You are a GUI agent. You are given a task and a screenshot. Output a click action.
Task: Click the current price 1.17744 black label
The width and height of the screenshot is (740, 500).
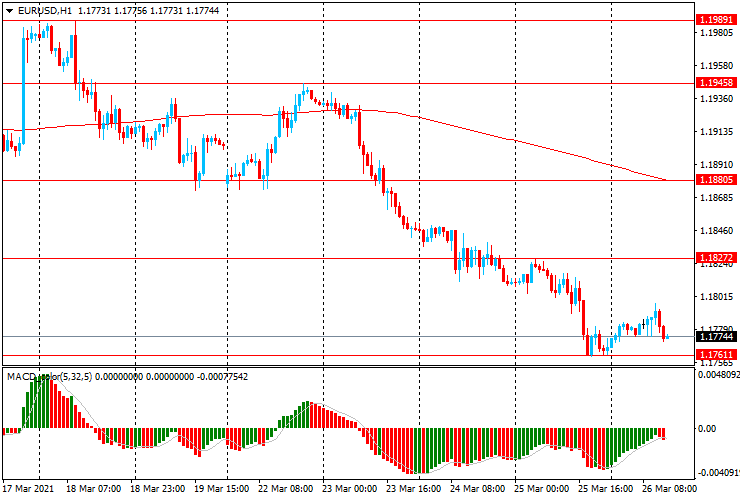pyautogui.click(x=716, y=337)
